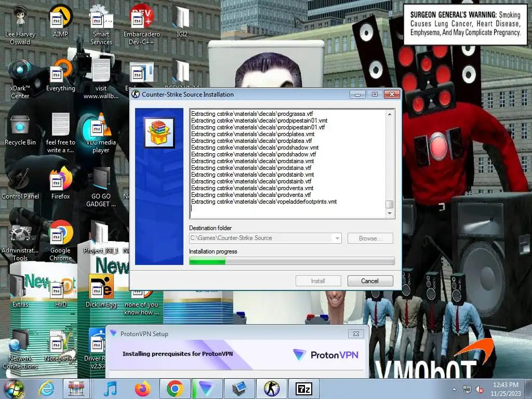532x399 pixels.
Task: Cancel the Counter-Strike Source installation
Action: click(x=370, y=281)
